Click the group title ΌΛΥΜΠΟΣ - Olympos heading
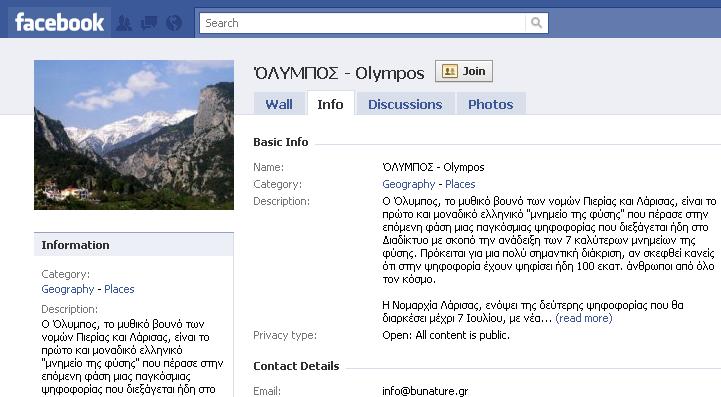 pos(339,73)
